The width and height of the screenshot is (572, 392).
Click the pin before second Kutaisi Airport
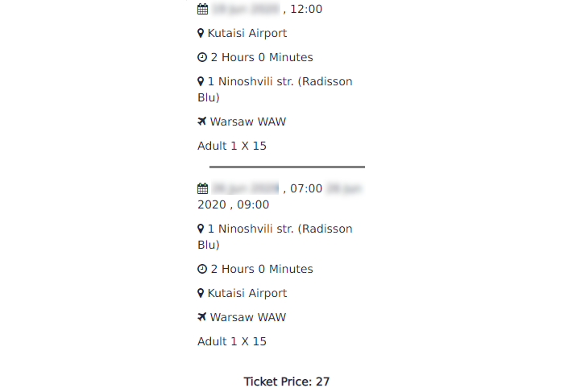tap(201, 293)
